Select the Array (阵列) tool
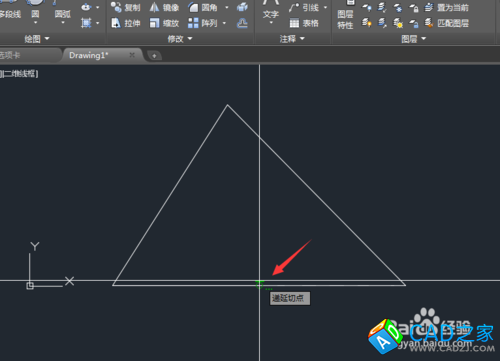Screen dimensions: 500x361 [203, 23]
